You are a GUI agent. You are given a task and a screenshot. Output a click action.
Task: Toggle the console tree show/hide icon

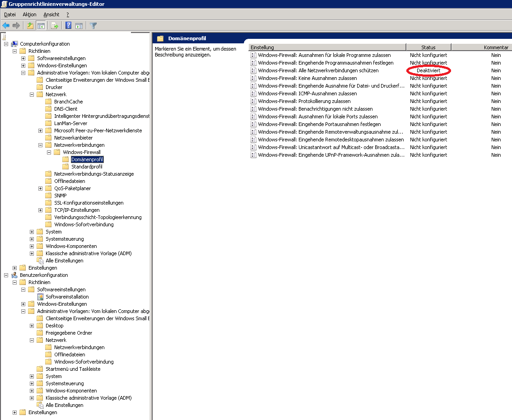pos(41,25)
